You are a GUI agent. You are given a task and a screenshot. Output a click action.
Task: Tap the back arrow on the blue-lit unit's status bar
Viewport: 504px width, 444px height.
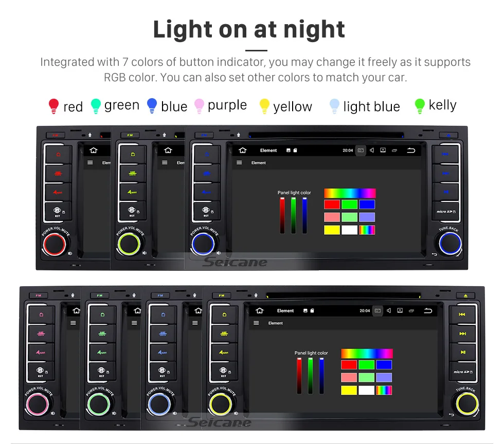point(411,151)
